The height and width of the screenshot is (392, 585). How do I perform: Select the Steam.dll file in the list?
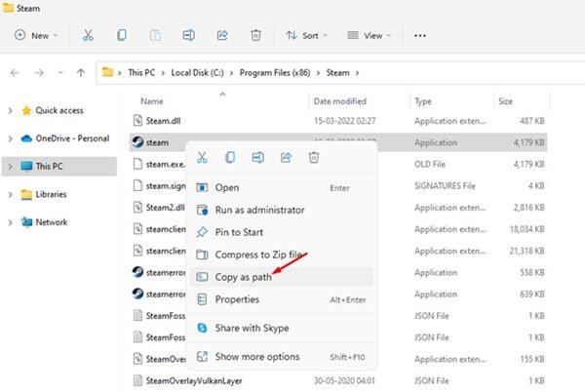(163, 120)
